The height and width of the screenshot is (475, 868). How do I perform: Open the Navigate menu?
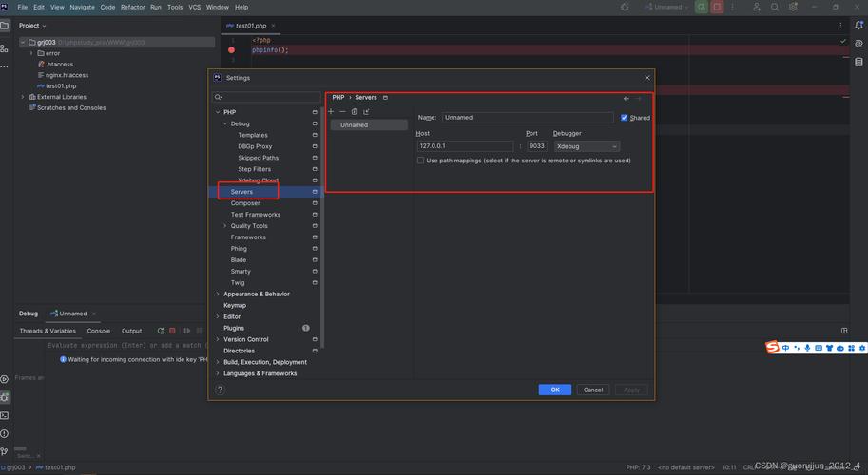[82, 8]
